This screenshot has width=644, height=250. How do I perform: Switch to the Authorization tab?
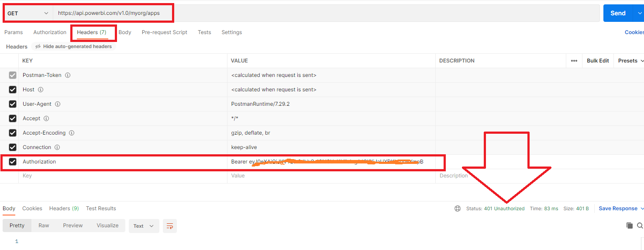50,32
